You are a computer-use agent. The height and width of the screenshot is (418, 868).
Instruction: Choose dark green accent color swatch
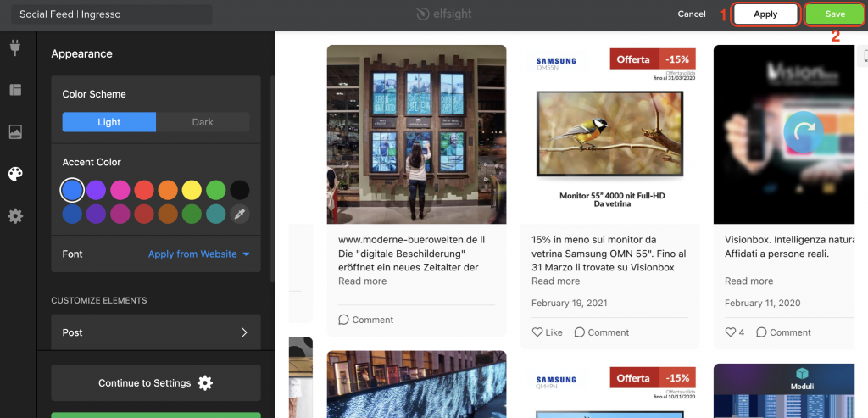click(192, 215)
